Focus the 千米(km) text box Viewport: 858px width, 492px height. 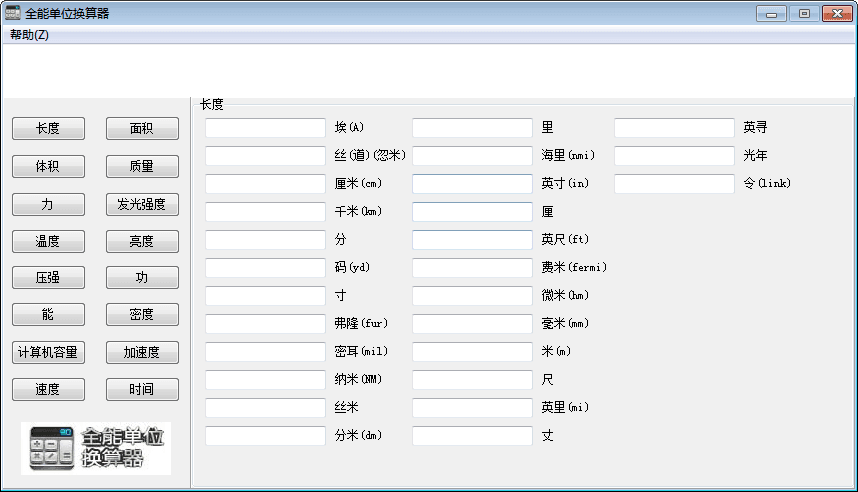coord(265,212)
